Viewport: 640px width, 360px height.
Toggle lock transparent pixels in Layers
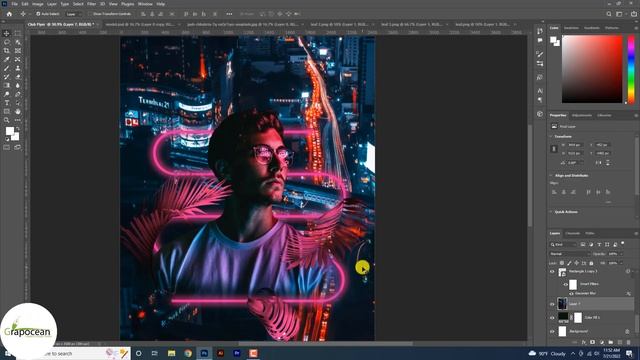tap(562, 263)
